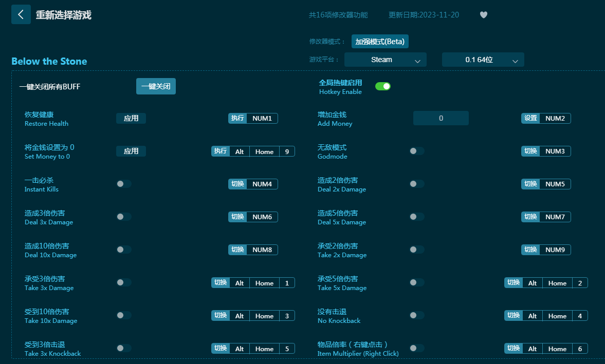Click the 加强模式(Beta) mode button
The image size is (605, 364).
pyautogui.click(x=380, y=42)
